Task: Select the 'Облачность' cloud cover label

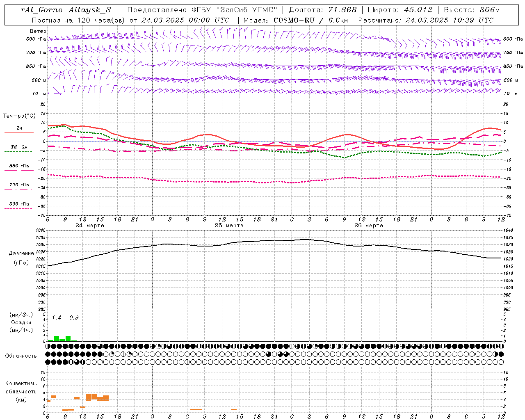Action: (21, 356)
